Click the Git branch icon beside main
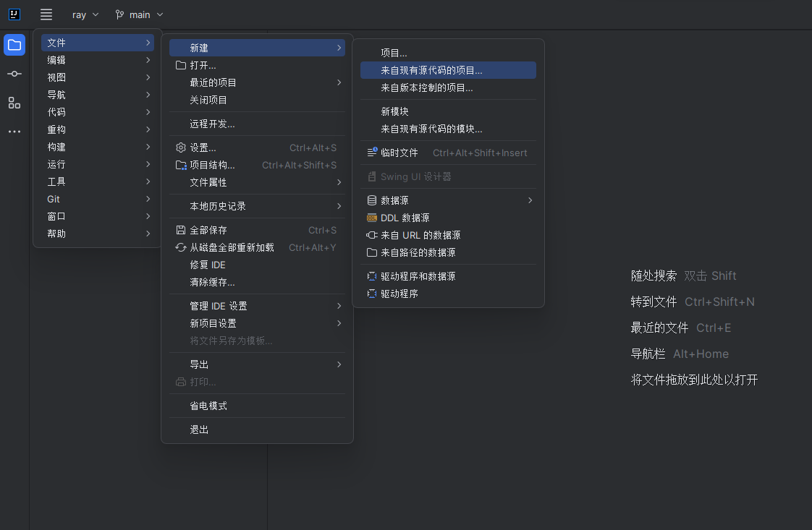The image size is (812, 530). click(x=119, y=14)
